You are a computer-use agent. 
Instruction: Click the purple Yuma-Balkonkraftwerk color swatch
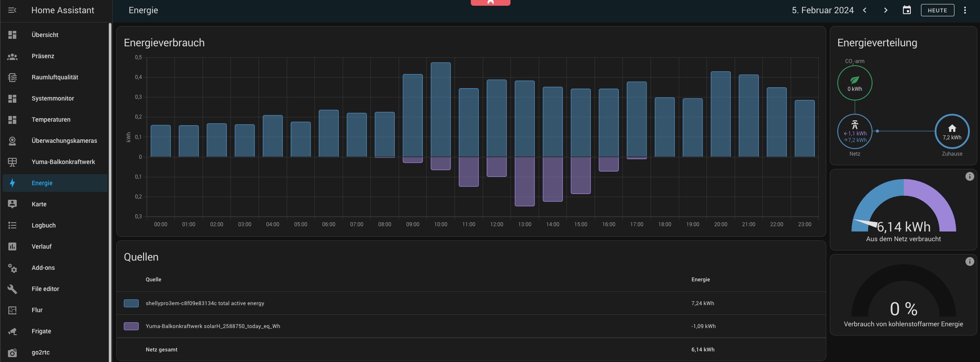[x=131, y=326]
